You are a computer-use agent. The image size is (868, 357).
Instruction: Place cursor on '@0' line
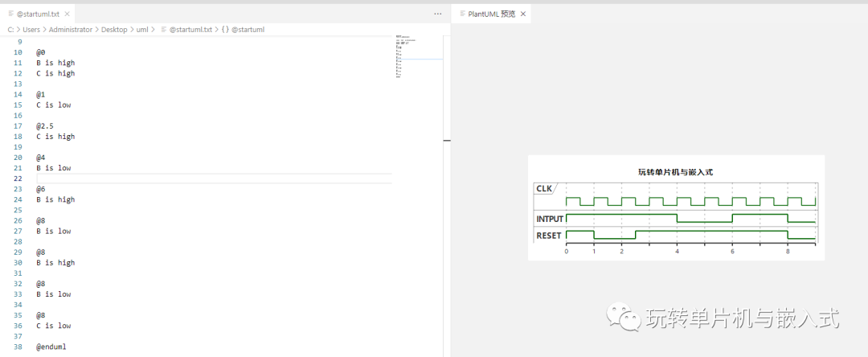pos(41,52)
